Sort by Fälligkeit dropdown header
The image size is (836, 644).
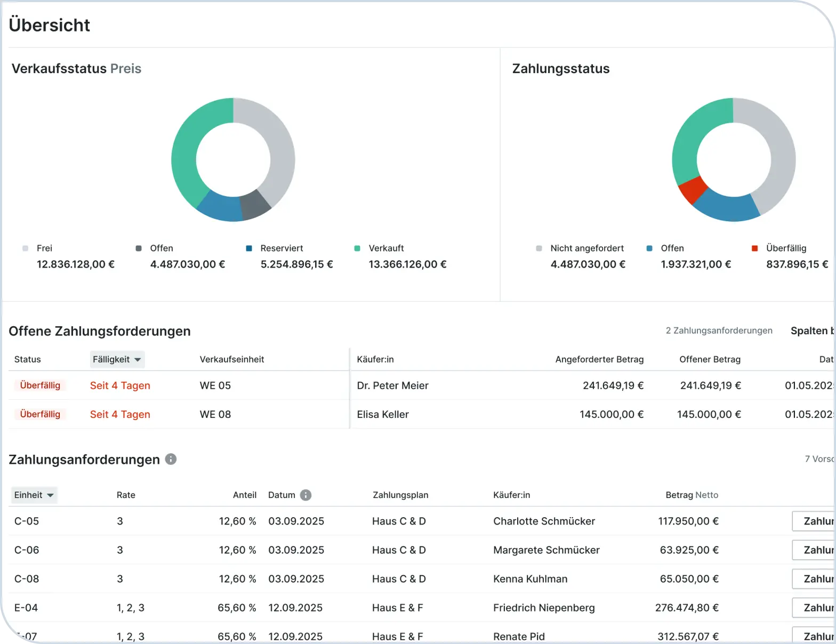tap(117, 359)
